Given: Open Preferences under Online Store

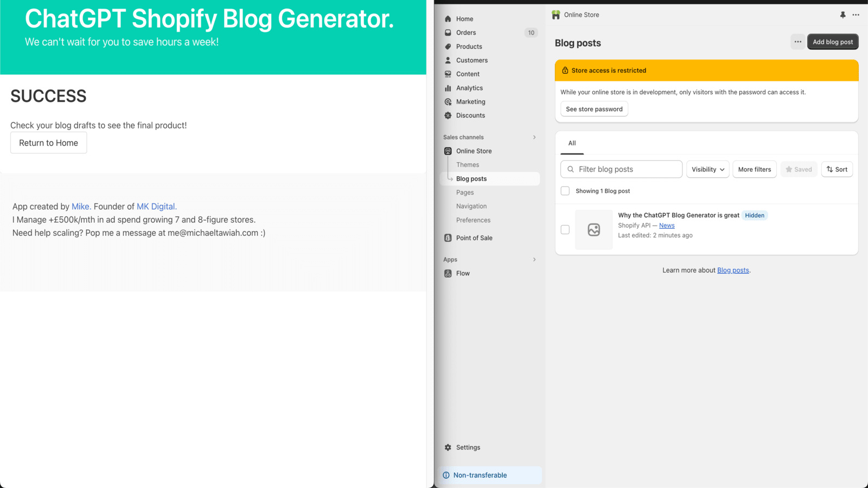Looking at the screenshot, I should pyautogui.click(x=473, y=220).
